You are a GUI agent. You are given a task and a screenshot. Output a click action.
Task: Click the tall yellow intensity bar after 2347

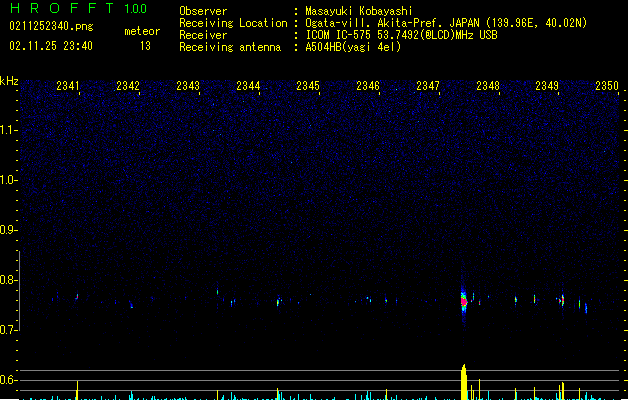click(464, 382)
